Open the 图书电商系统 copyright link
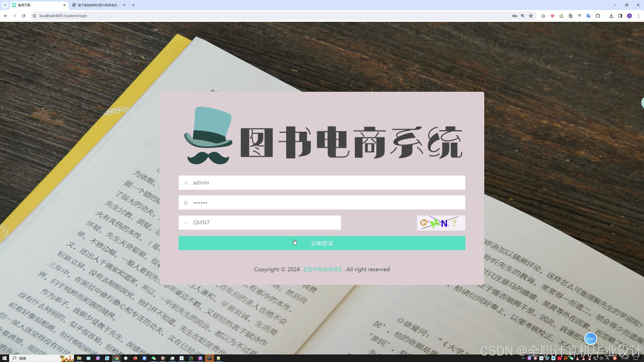The width and height of the screenshot is (644, 362). coord(323,269)
